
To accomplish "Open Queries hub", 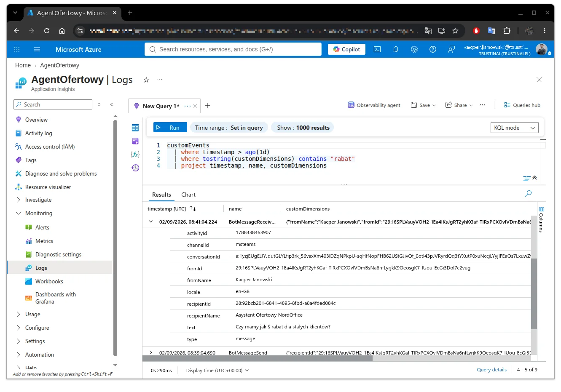I will (x=522, y=105).
